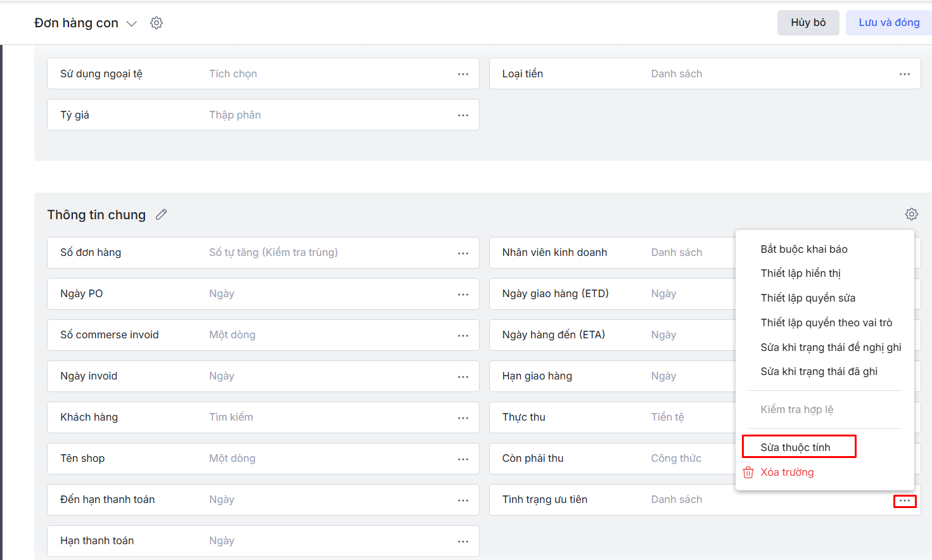Click the Lưu và đóng button

pos(888,23)
